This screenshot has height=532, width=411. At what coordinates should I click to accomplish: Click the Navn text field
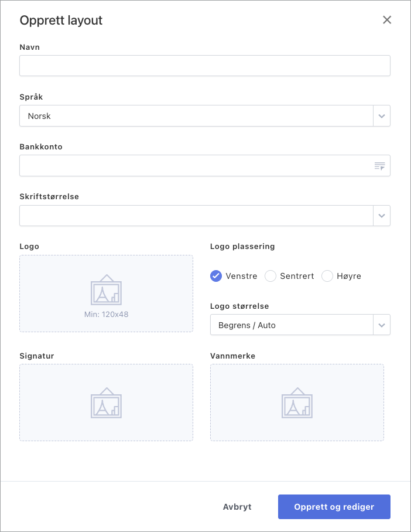pyautogui.click(x=205, y=65)
